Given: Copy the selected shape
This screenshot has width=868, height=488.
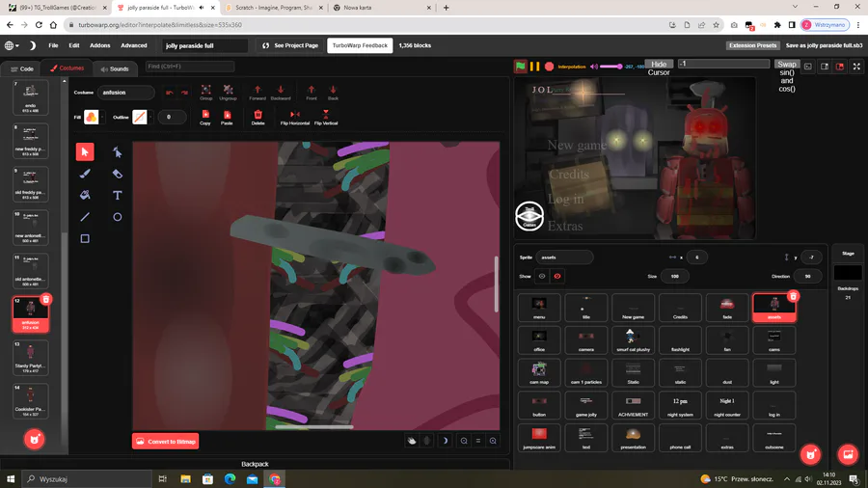Looking at the screenshot, I should click(x=205, y=118).
